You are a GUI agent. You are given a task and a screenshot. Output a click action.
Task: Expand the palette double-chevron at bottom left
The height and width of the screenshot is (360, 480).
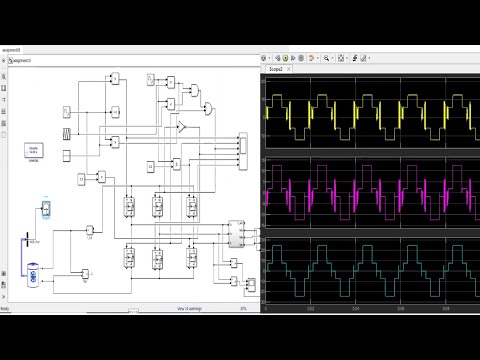[x=4, y=297]
